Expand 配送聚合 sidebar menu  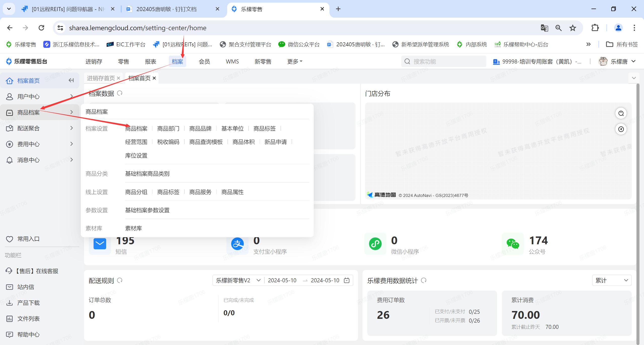tap(39, 128)
